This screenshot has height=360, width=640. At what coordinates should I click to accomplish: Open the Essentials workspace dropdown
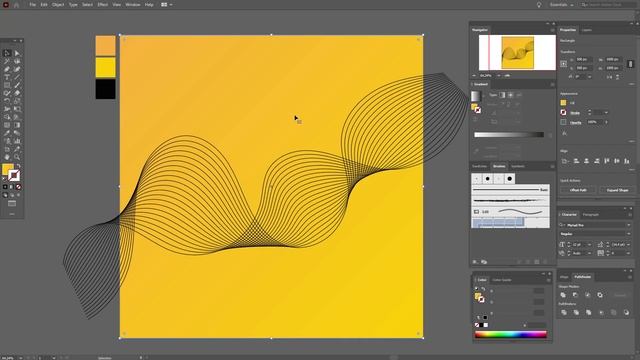pos(562,5)
